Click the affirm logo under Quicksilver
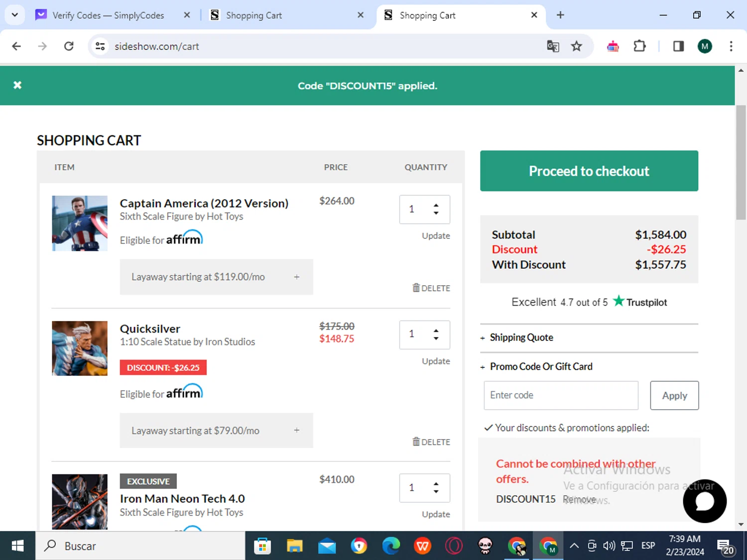 coord(184,392)
